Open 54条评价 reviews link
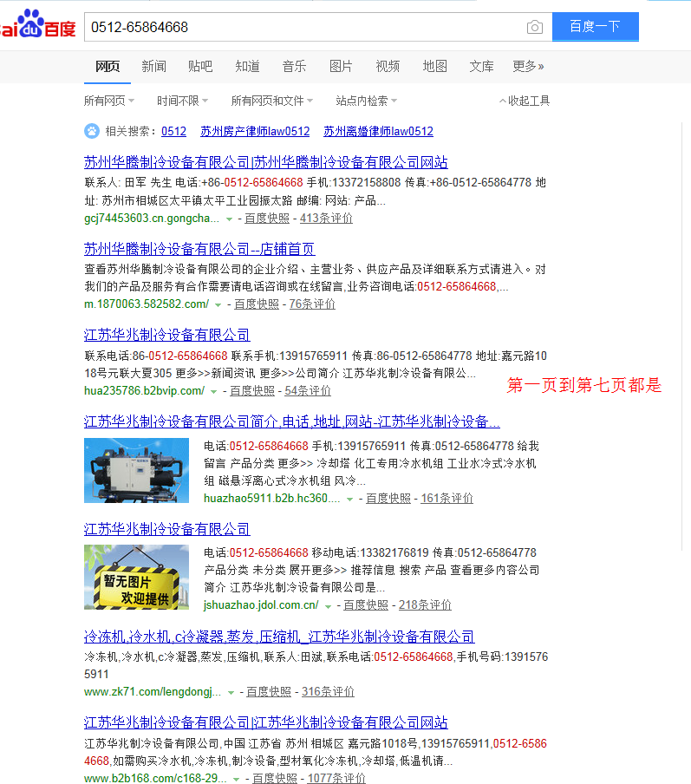 point(308,391)
